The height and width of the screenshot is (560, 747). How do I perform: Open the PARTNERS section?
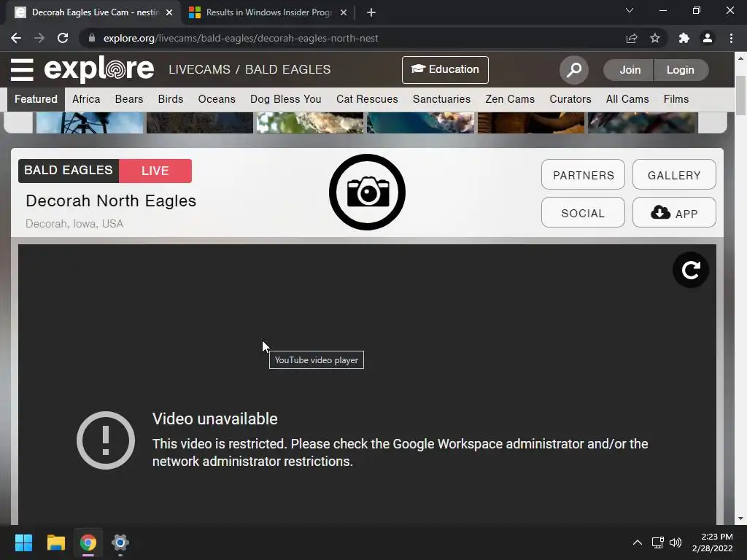[x=583, y=175]
